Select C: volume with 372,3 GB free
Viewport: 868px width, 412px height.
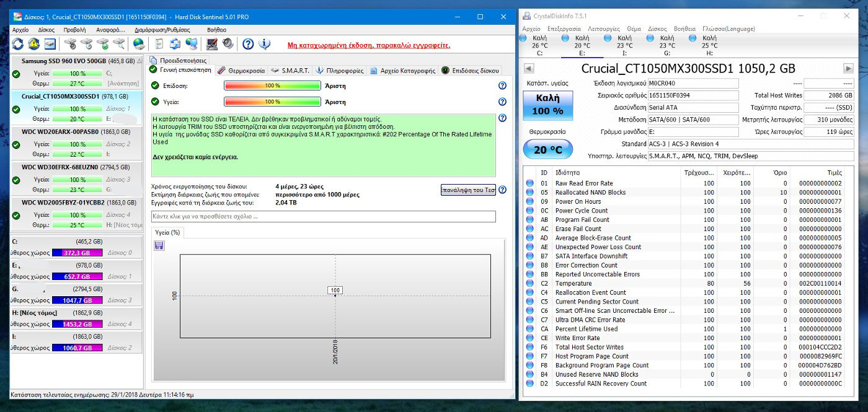coord(77,247)
